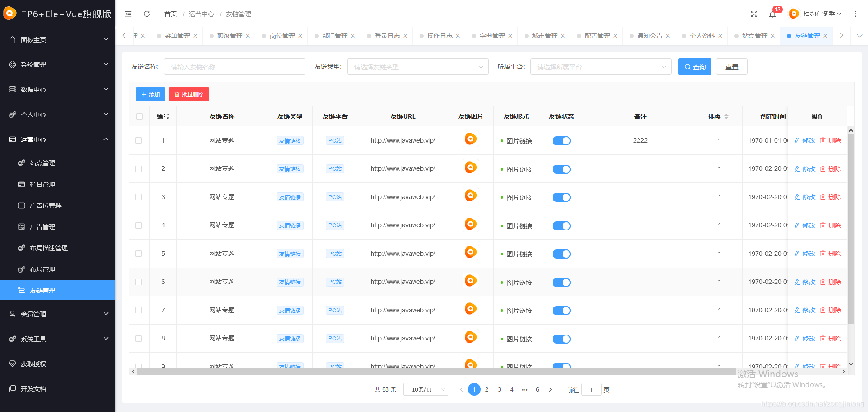Check the checkbox for row 7
Screen dimensions: 868x412
pos(138,310)
